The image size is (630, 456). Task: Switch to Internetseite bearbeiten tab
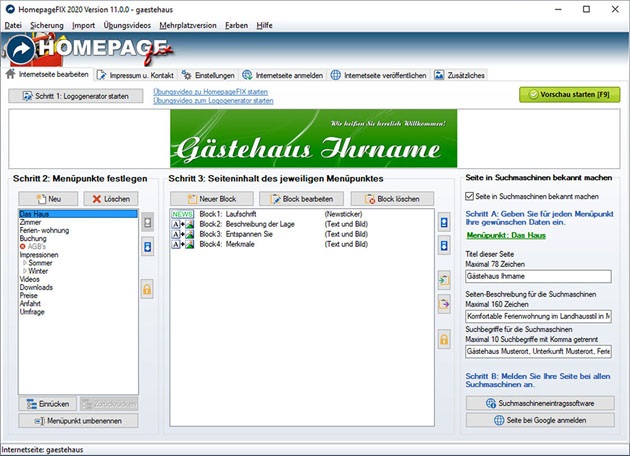(47, 74)
